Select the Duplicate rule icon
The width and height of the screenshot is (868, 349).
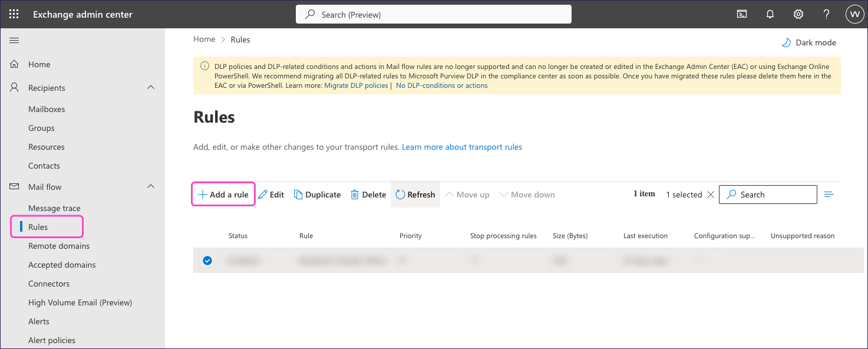[298, 194]
